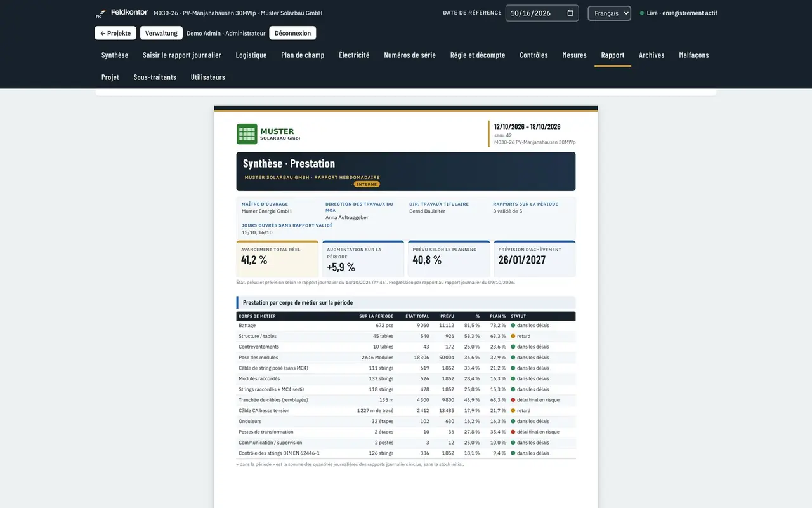The image size is (812, 508).
Task: Switch to the Synthèse tab
Action: (x=115, y=55)
